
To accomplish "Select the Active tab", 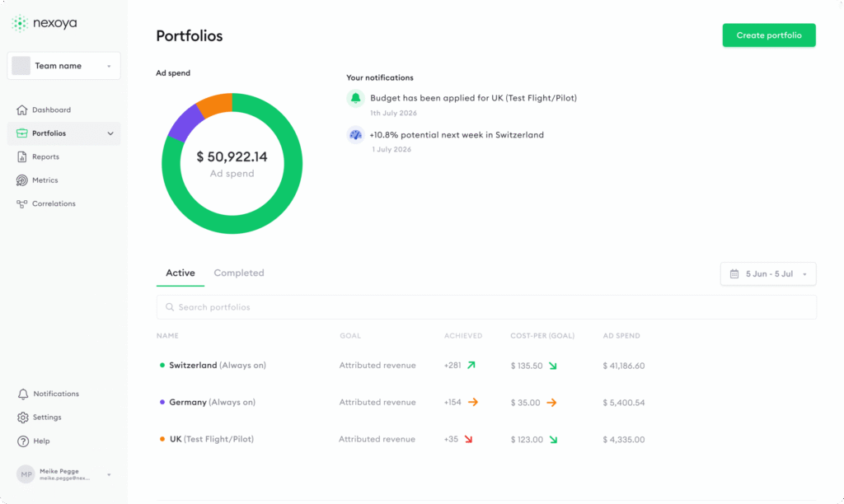I will pyautogui.click(x=181, y=273).
